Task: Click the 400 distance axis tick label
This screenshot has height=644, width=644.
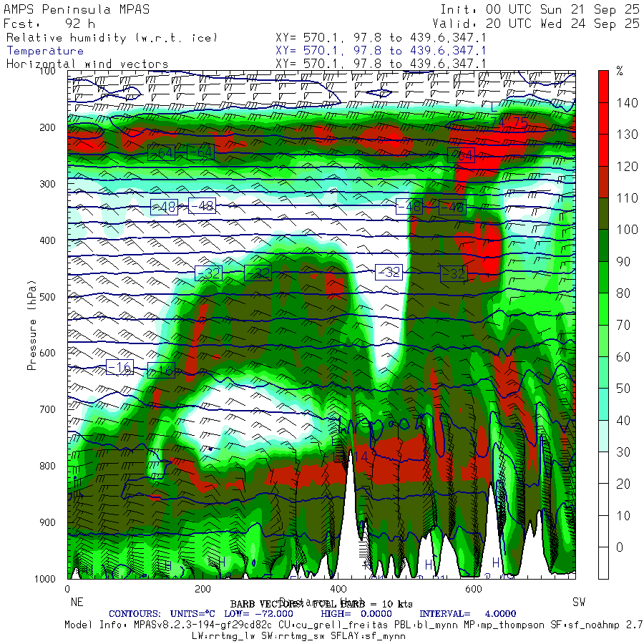Action: click(338, 589)
